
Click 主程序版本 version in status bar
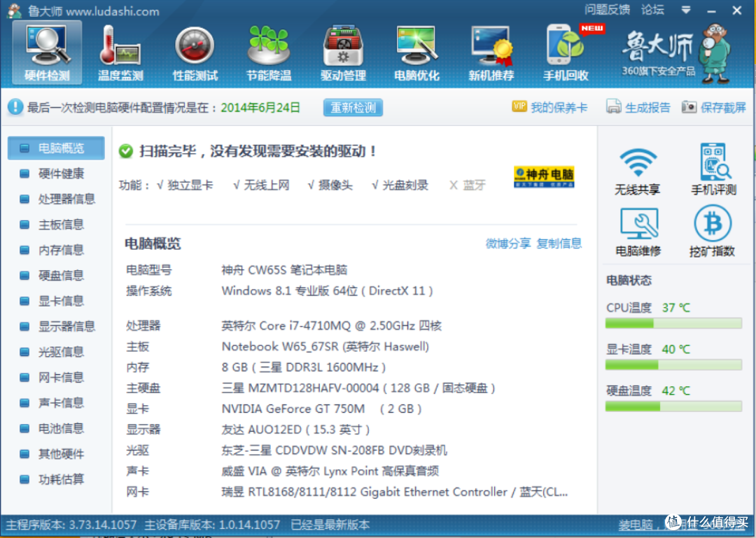point(71,525)
